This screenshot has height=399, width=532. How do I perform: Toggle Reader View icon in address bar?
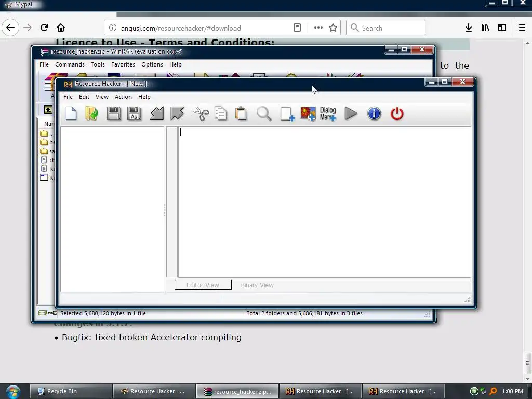coord(297,28)
